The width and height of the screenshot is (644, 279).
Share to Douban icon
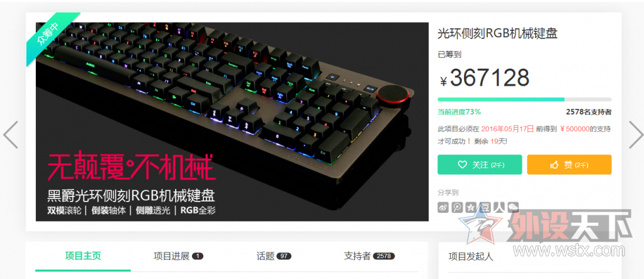(485, 207)
